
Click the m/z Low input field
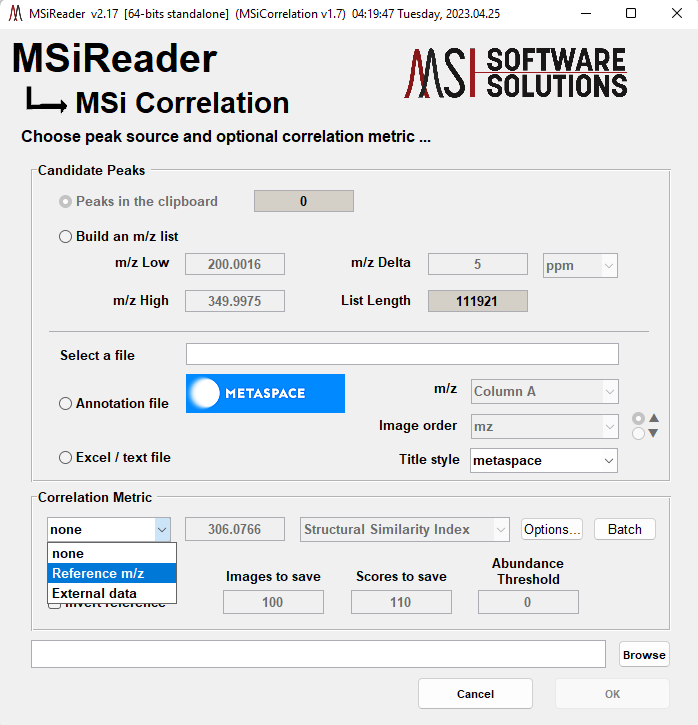tap(235, 264)
